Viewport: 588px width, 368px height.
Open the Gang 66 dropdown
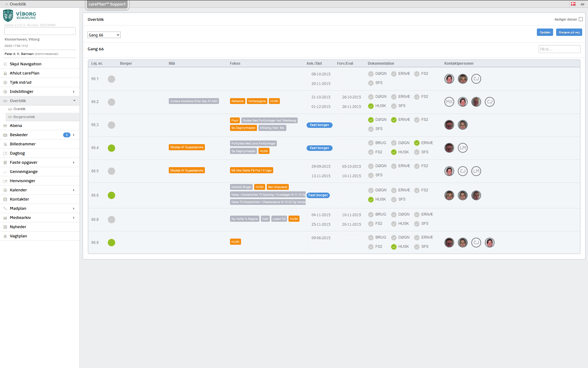[x=104, y=35]
